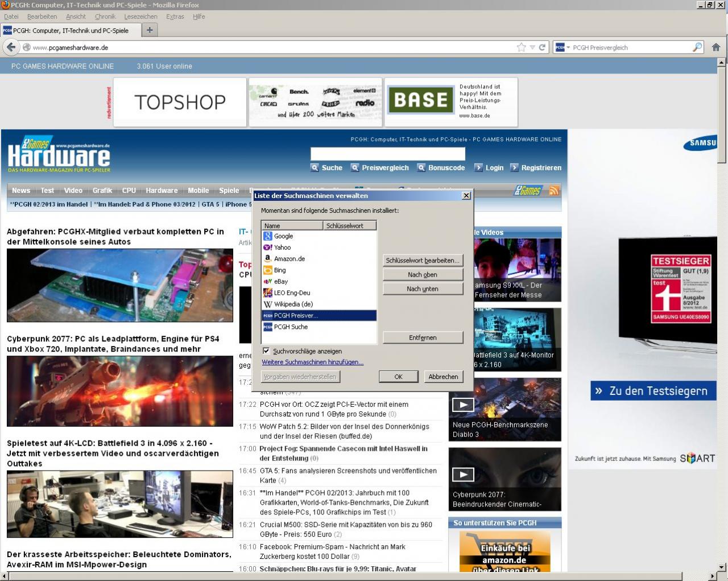Select Wikipedia (de) in the engine list
728x581 pixels.
point(319,304)
